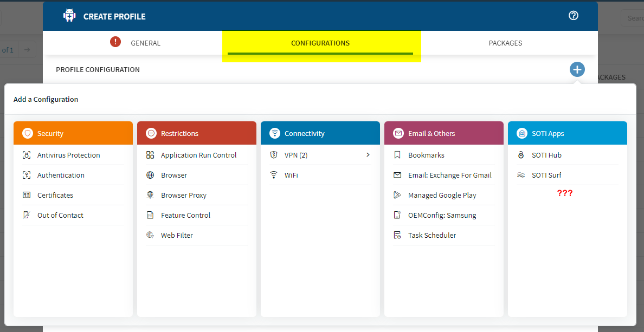Click the WiFi signal icon

tap(274, 175)
